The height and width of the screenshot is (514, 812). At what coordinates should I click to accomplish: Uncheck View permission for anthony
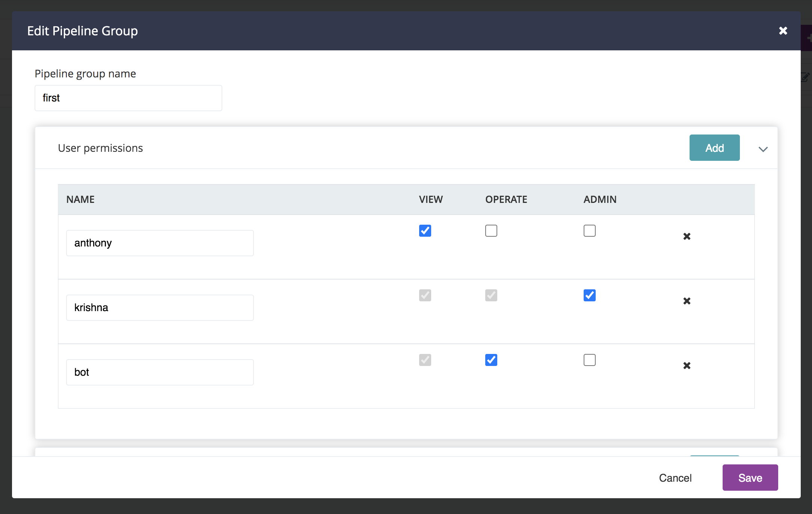425,231
